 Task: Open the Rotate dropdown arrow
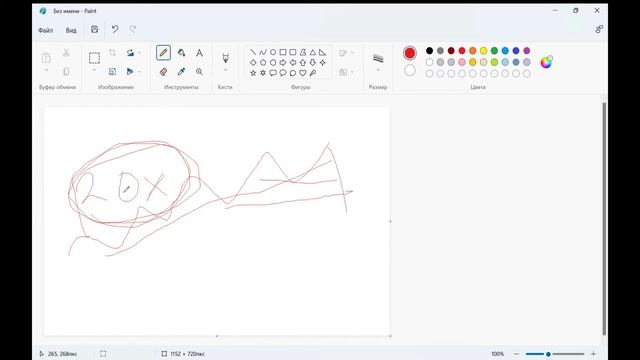point(140,53)
